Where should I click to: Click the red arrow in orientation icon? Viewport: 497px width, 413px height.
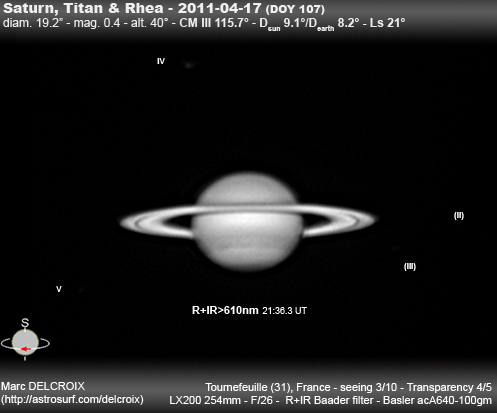click(x=26, y=349)
